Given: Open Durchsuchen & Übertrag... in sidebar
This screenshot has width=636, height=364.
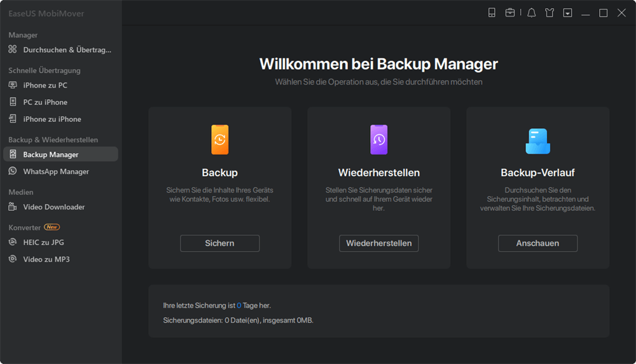Looking at the screenshot, I should coord(60,50).
